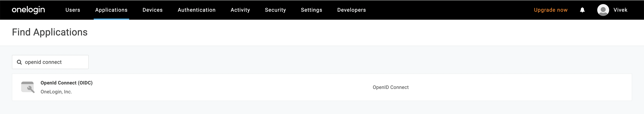Navigate to the Activity section
This screenshot has width=644, height=114.
point(240,10)
